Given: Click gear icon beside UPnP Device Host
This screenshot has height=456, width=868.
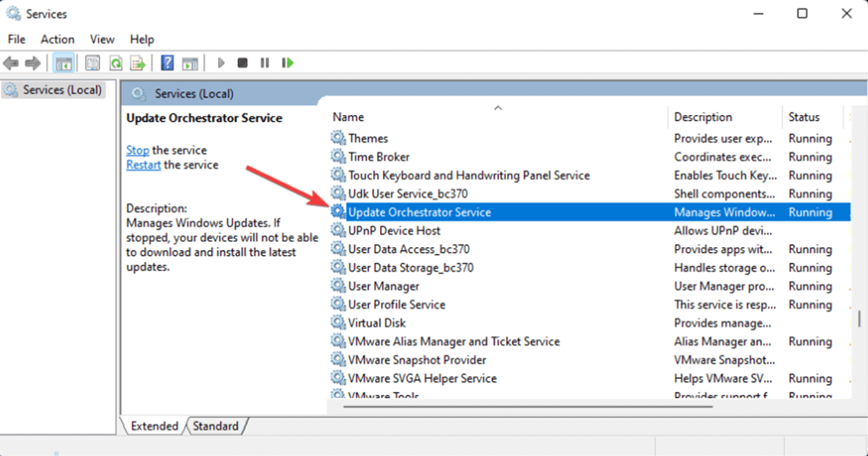Looking at the screenshot, I should click(x=339, y=230).
